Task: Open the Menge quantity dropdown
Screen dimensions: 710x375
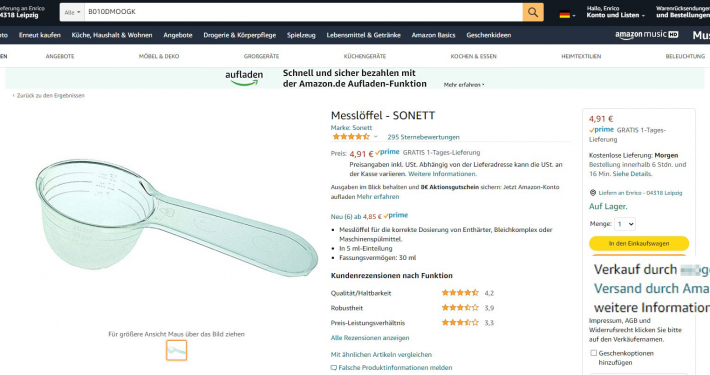Action: pyautogui.click(x=625, y=224)
